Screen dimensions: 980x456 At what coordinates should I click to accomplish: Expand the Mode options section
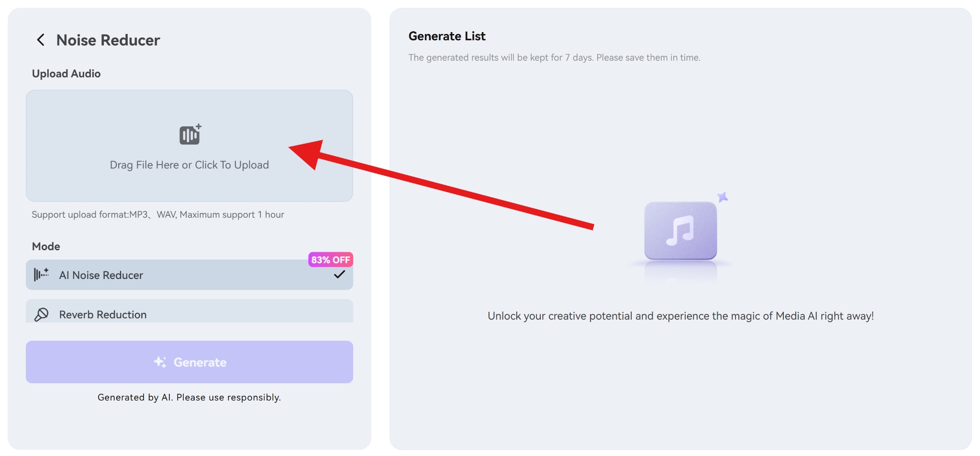tap(46, 246)
